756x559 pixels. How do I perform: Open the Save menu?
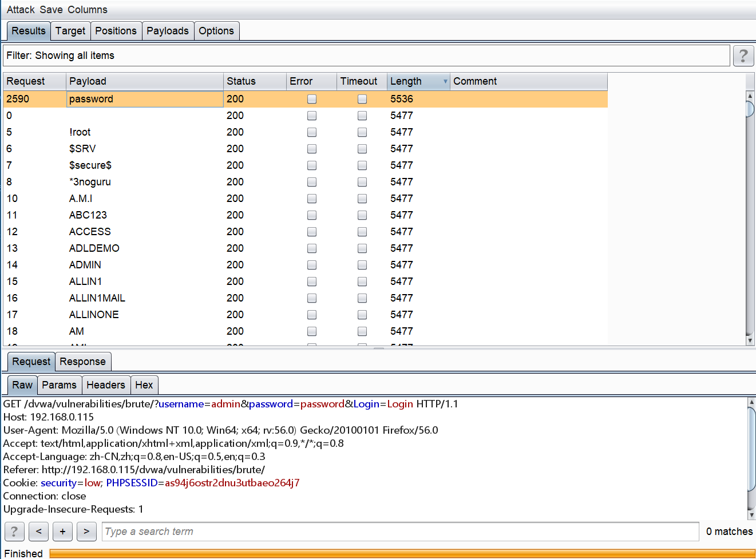pyautogui.click(x=52, y=10)
